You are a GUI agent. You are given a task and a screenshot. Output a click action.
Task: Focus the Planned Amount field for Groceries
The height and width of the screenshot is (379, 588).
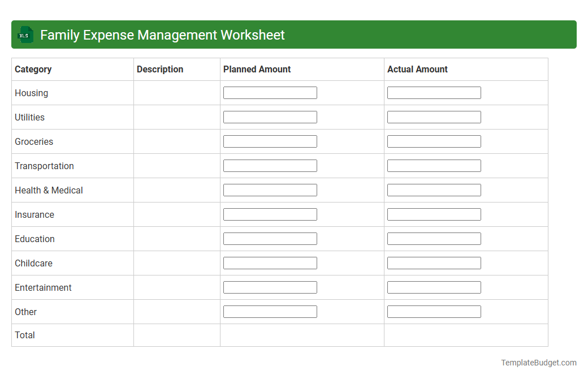[270, 141]
